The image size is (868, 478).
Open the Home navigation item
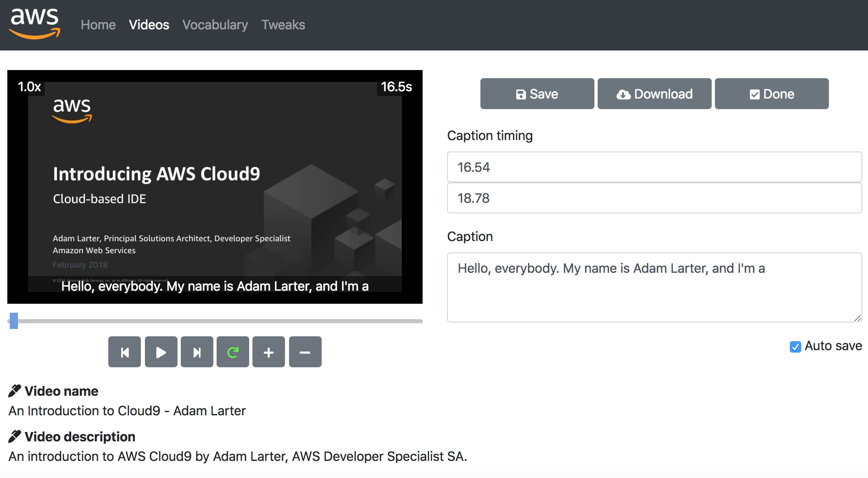(98, 25)
